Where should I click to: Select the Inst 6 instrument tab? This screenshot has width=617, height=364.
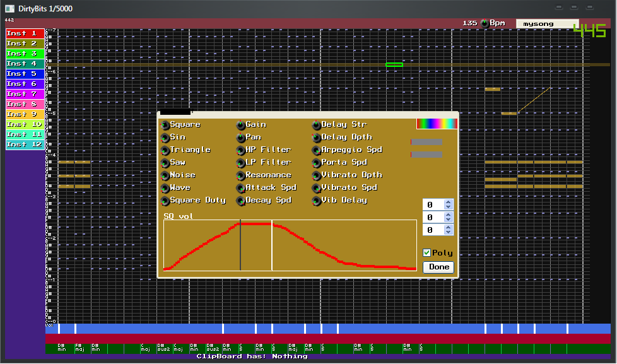coord(25,84)
